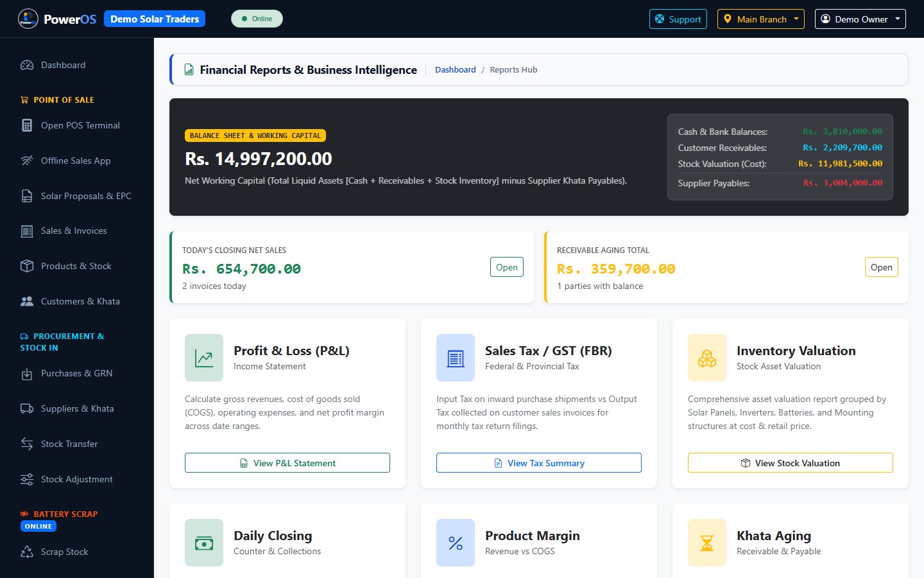Click the Offline Sales App wifi-off icon
924x578 pixels.
27,161
